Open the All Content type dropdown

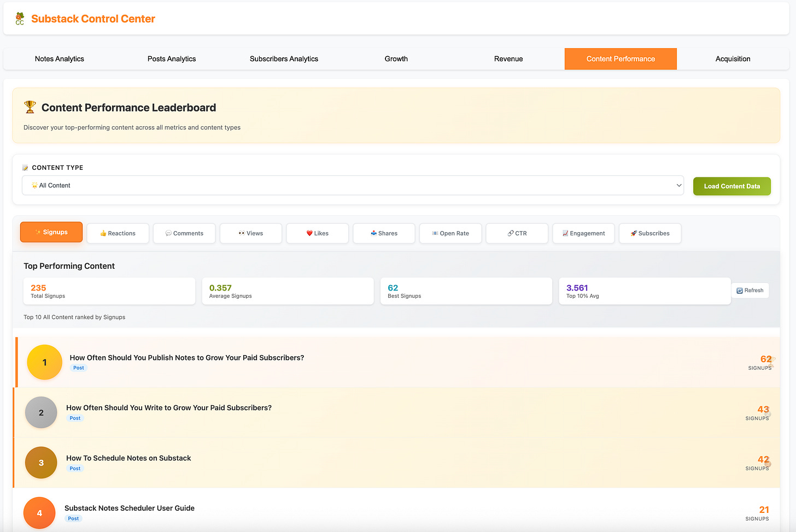coord(353,185)
